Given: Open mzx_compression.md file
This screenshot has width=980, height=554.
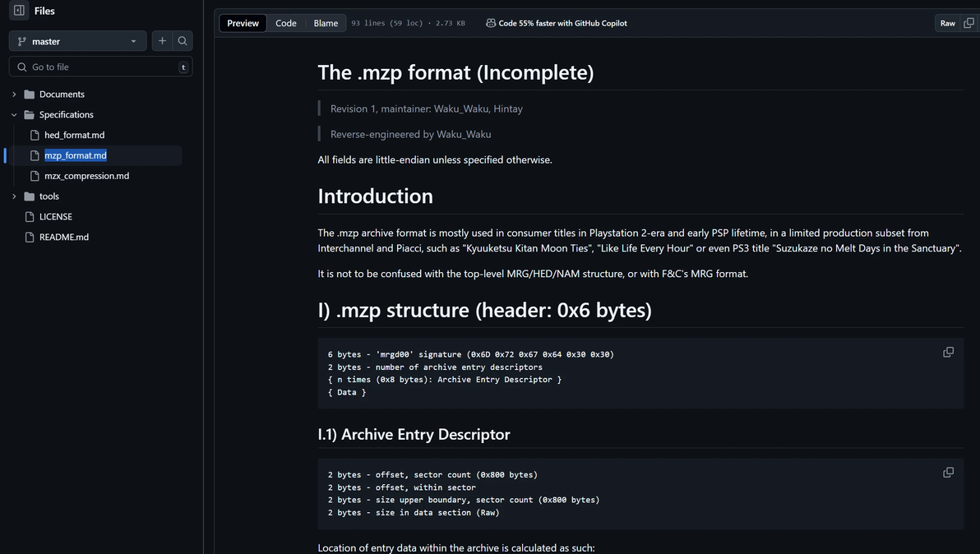Looking at the screenshot, I should click(86, 176).
